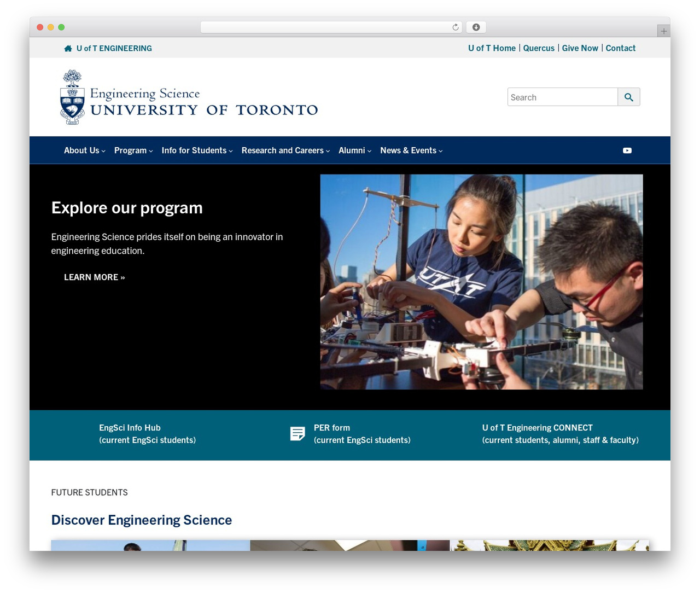Click Engineering Science University of Toronto wordmark

pyautogui.click(x=204, y=102)
